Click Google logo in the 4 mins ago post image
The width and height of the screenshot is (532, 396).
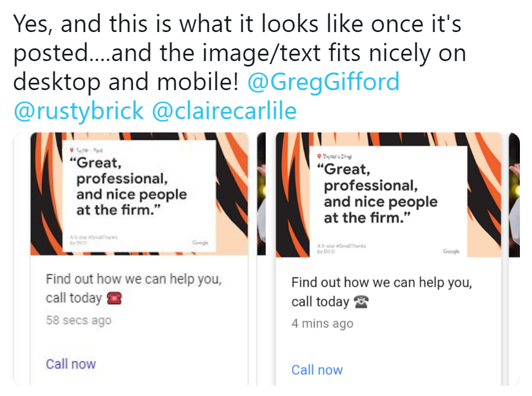tap(451, 252)
